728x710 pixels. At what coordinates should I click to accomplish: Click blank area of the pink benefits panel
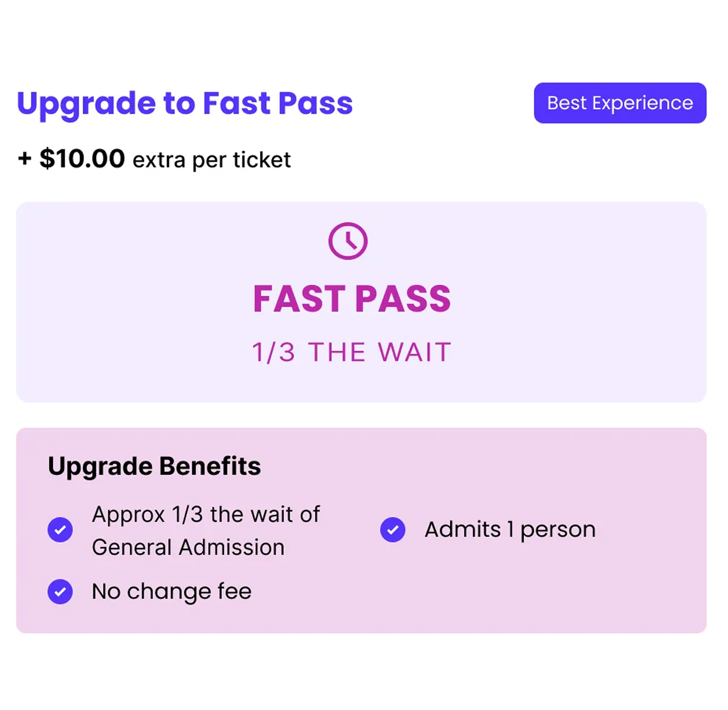pos(522,597)
